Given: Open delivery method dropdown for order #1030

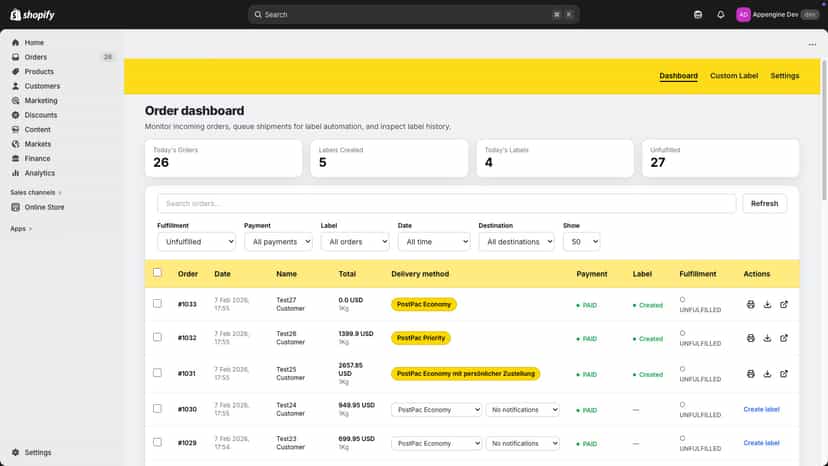Looking at the screenshot, I should pyautogui.click(x=436, y=409).
